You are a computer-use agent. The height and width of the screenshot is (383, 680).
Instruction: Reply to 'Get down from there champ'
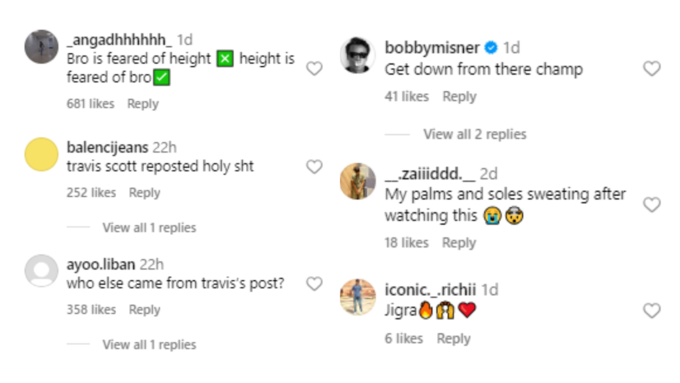pyautogui.click(x=459, y=96)
